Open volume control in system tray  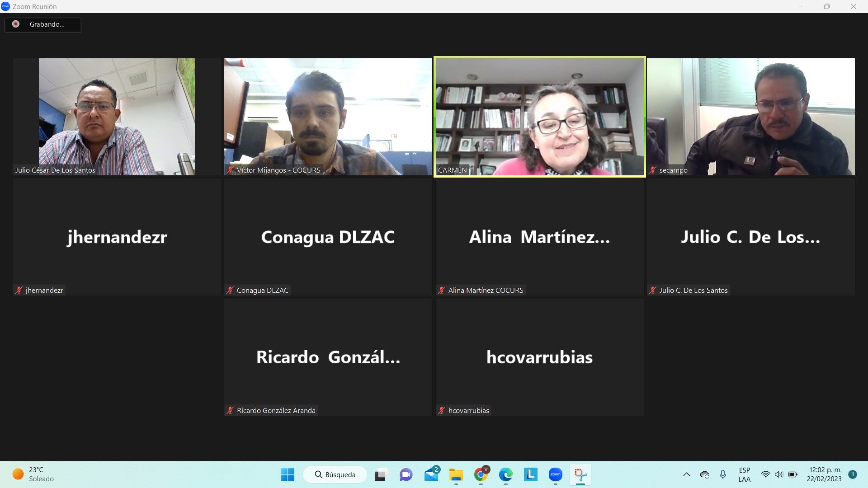(x=778, y=474)
